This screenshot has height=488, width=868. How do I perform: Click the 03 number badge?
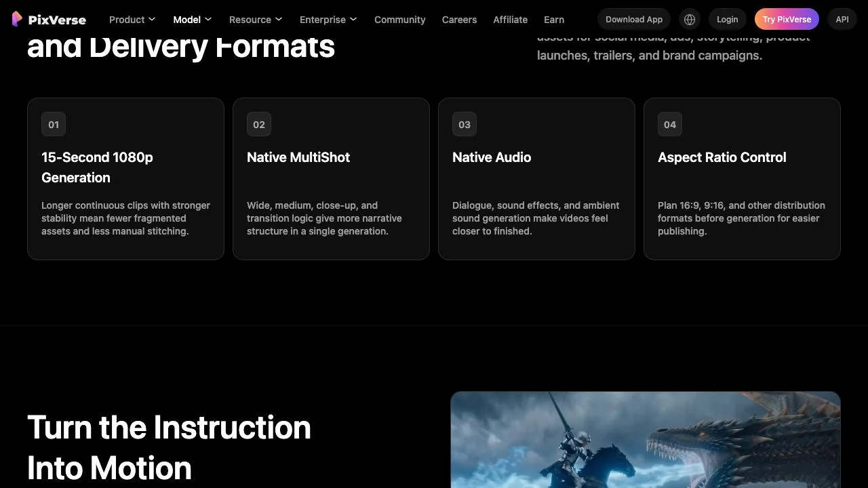pos(465,125)
